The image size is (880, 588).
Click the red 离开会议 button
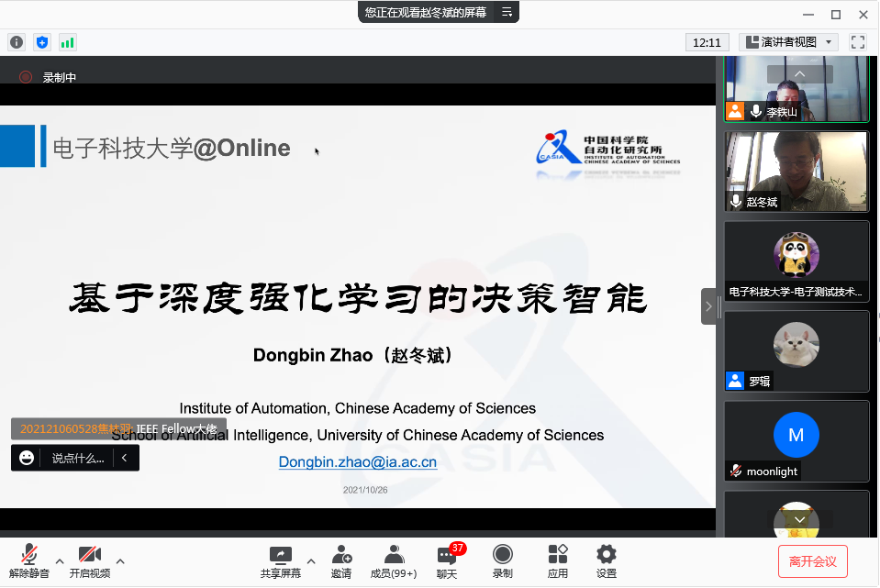(812, 561)
